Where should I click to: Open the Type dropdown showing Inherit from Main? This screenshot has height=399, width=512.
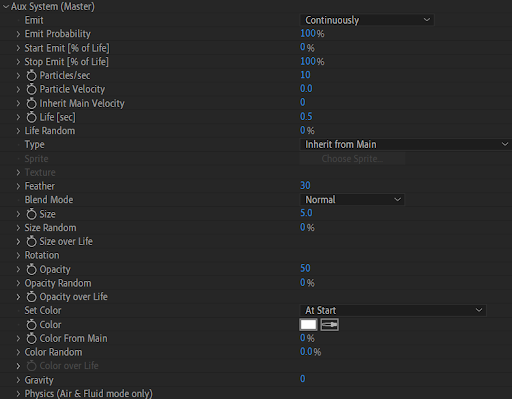click(x=406, y=144)
